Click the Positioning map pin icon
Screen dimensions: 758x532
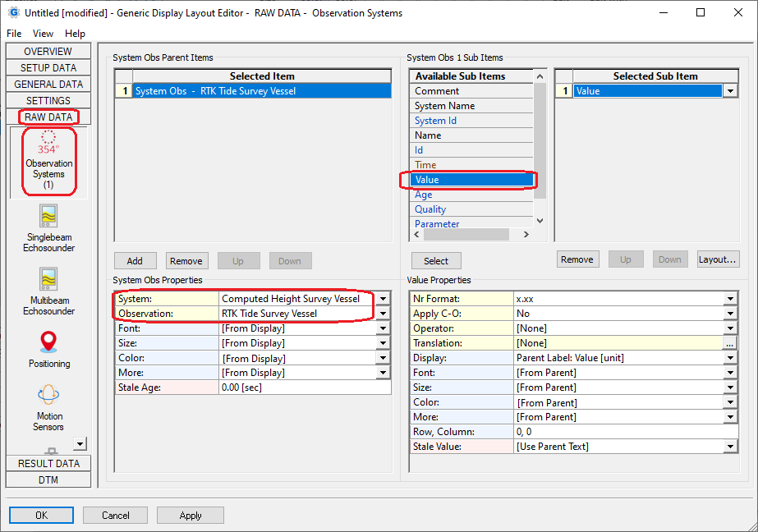(x=48, y=342)
